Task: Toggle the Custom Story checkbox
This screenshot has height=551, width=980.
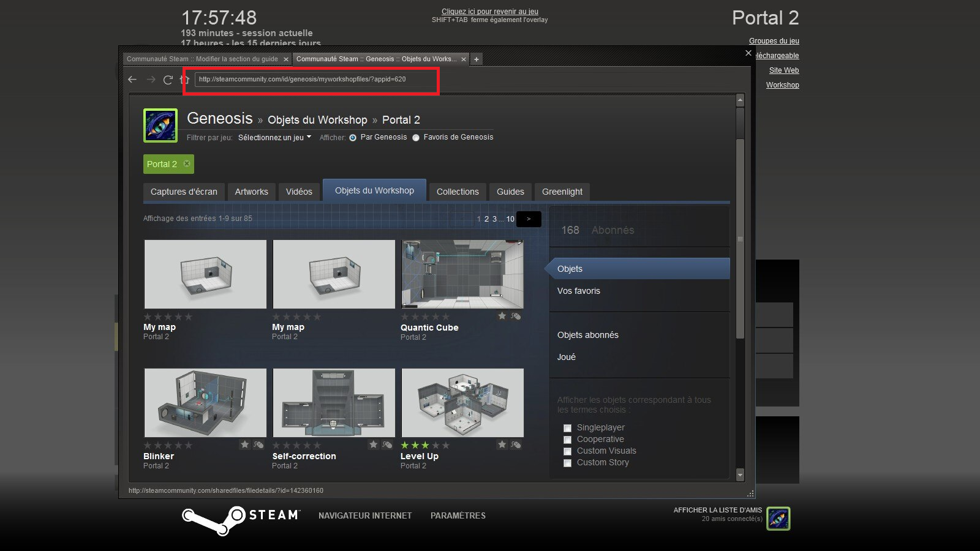Action: pos(567,463)
